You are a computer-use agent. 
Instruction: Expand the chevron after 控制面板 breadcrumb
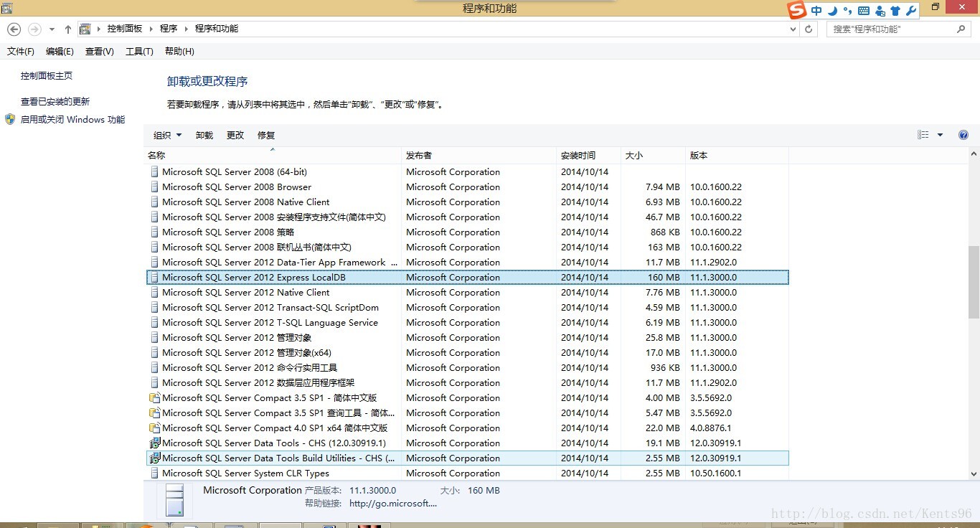pyautogui.click(x=151, y=29)
